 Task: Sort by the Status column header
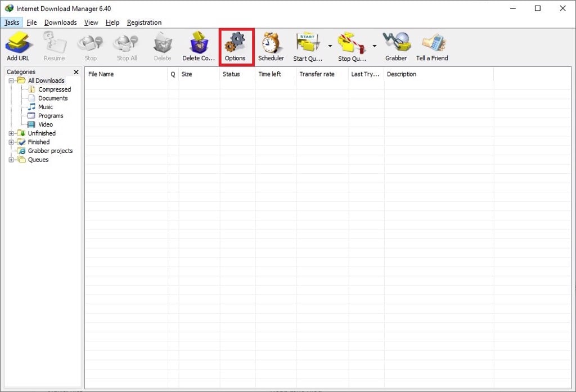pos(237,74)
